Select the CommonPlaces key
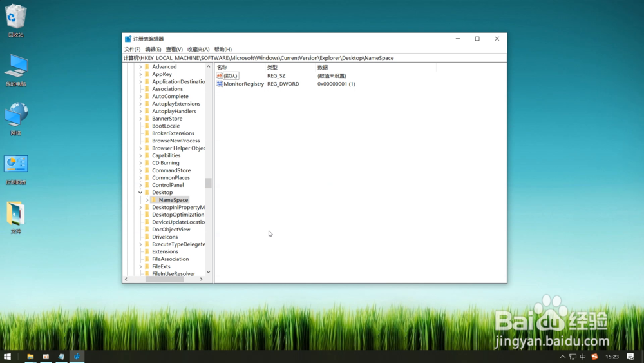 click(x=171, y=177)
